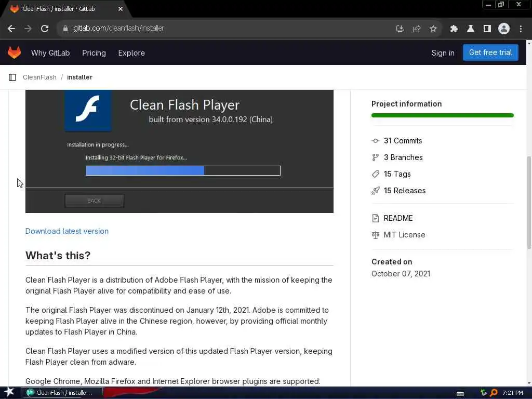Click the GitLab fox logo
The image size is (532, 399).
pos(14,53)
